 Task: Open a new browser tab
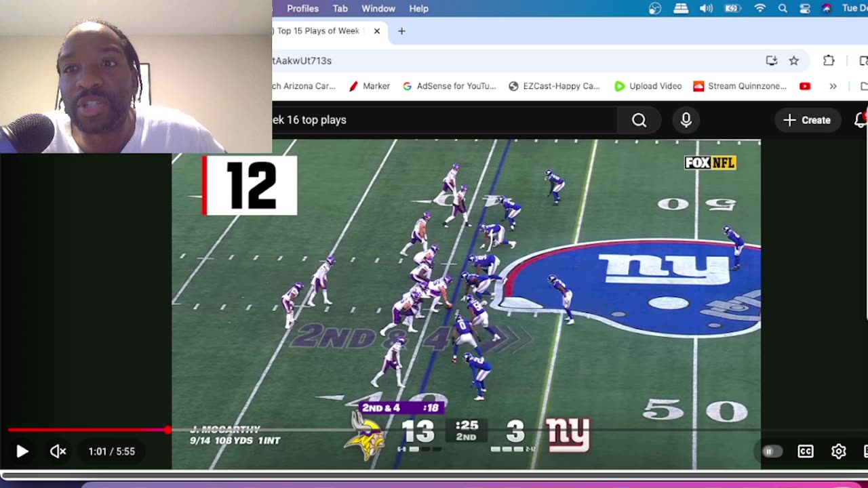click(401, 31)
